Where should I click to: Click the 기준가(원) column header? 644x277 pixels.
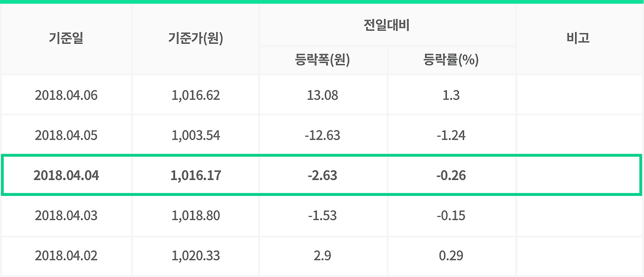[x=196, y=38]
